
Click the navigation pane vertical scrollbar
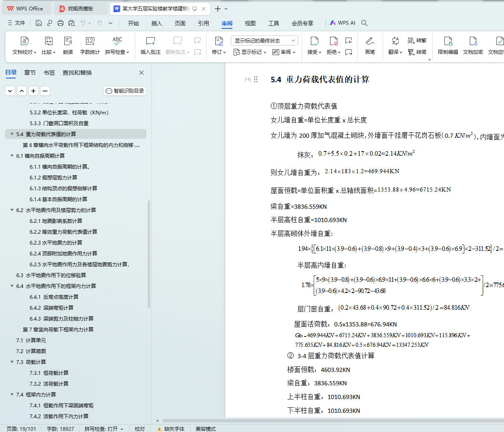[x=149, y=254]
